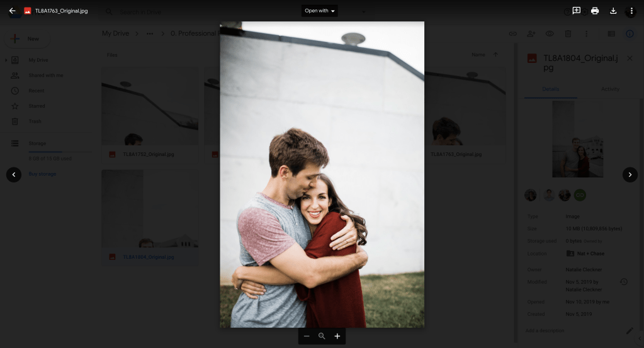This screenshot has height=348, width=644.
Task: Close the TL8A1804 details panel
Action: 630,58
